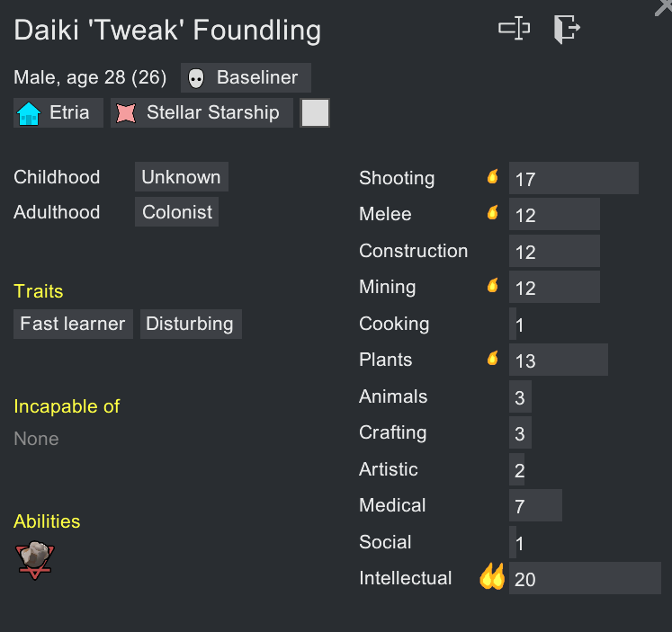Select the Fast learner trait
This screenshot has height=632, width=672.
[73, 324]
